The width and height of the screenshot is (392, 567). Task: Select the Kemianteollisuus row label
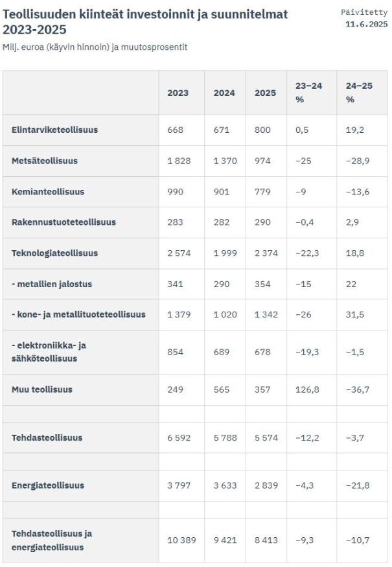pyautogui.click(x=48, y=192)
